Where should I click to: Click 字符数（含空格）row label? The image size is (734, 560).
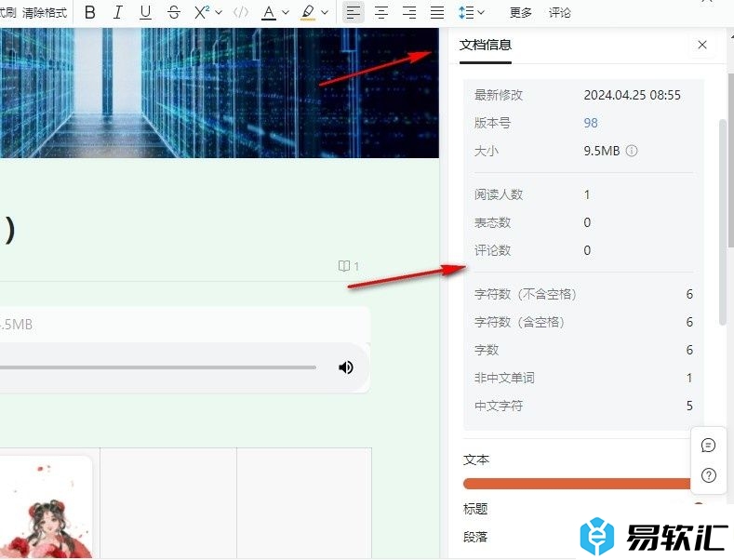[520, 322]
